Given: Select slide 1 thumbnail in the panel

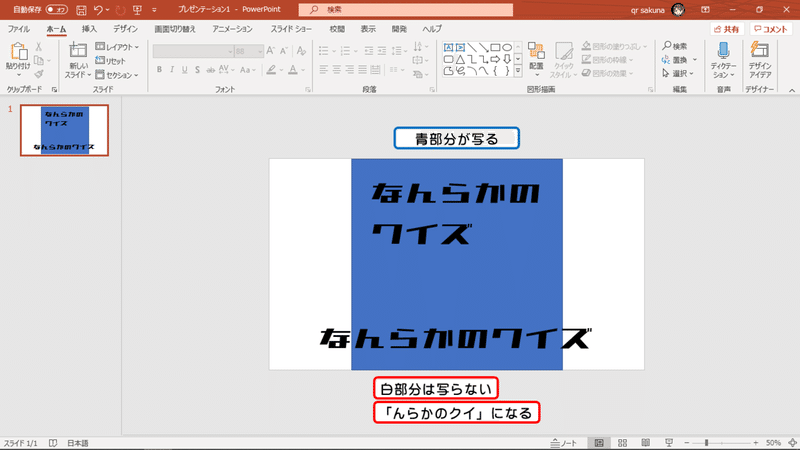Looking at the screenshot, I should (x=64, y=130).
